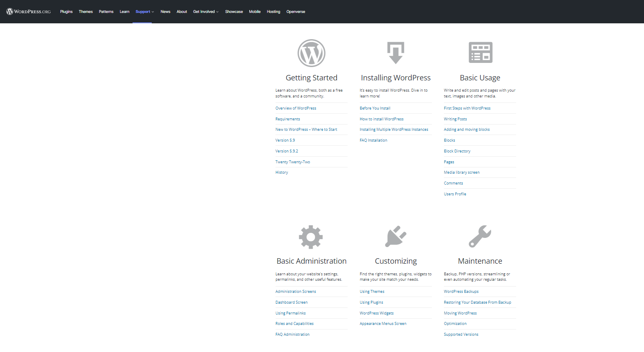This screenshot has height=352, width=644.
Task: Open Openverse from the navigation bar
Action: [x=296, y=12]
